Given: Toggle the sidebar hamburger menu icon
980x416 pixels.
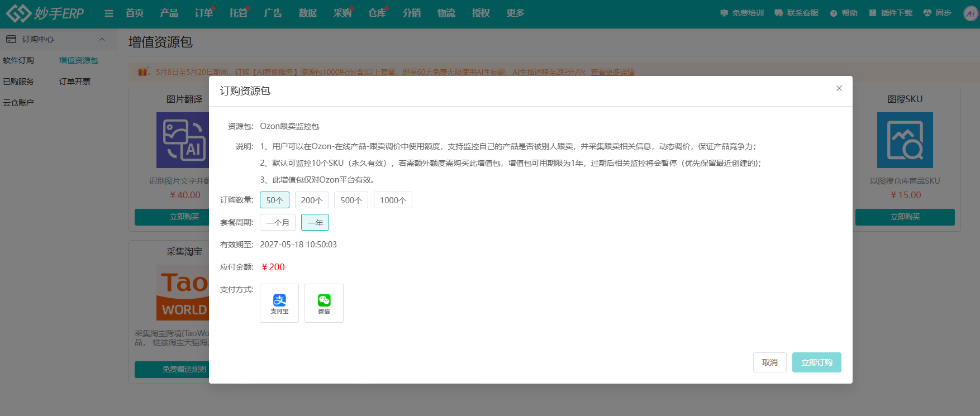Looking at the screenshot, I should (x=109, y=13).
